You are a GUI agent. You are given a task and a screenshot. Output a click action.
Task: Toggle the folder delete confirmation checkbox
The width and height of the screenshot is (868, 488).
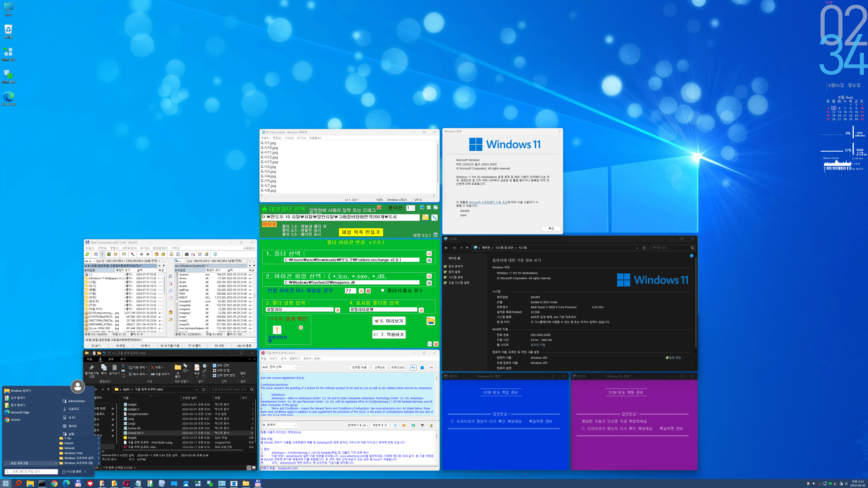[382, 290]
